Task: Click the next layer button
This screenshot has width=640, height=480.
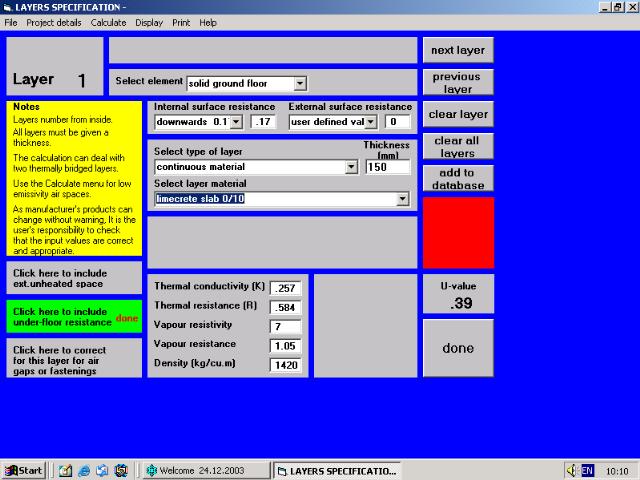Action: point(457,50)
